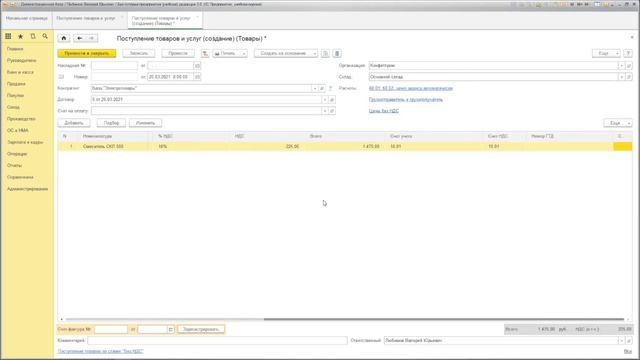640x360 pixels.
Task: Open History icon in sidebar toolbar
Action: (33, 36)
